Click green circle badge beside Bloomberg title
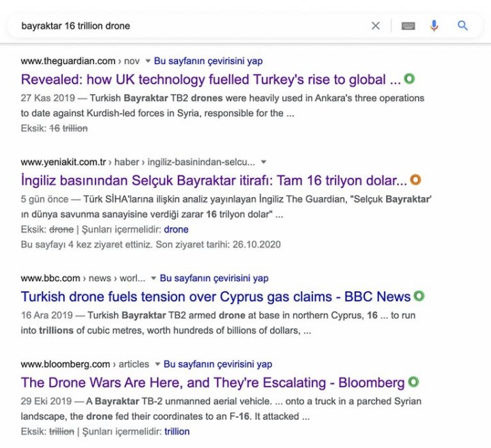The width and height of the screenshot is (491, 448). coord(413,382)
